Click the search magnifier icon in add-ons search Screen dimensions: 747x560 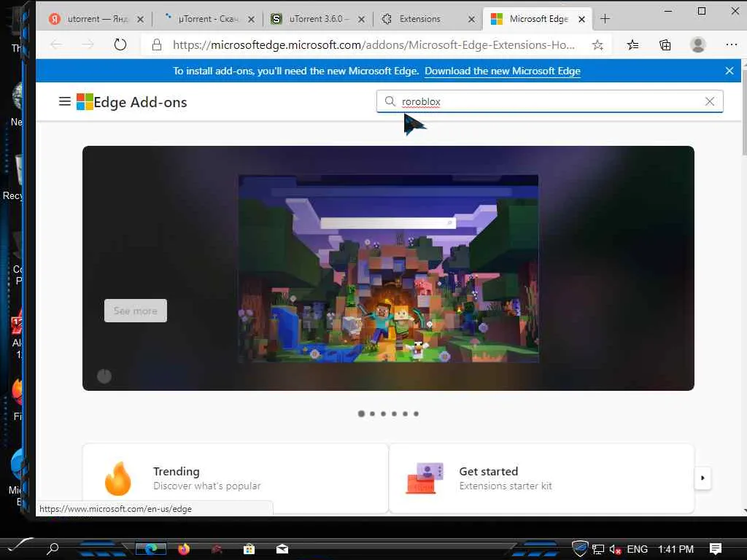390,101
